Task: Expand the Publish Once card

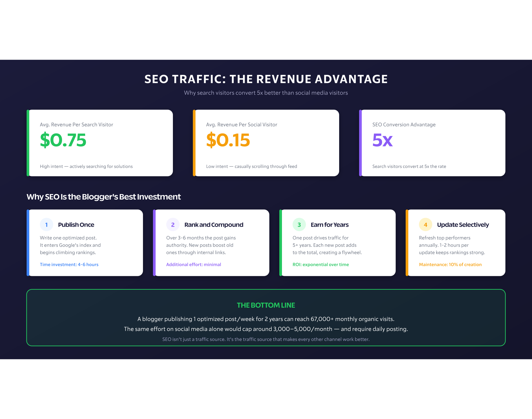Action: pos(85,243)
